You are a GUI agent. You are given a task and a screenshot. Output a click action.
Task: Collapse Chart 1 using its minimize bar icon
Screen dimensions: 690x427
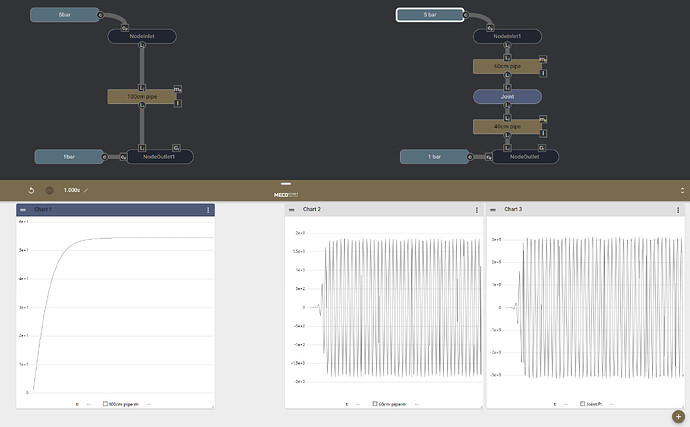[x=23, y=210]
